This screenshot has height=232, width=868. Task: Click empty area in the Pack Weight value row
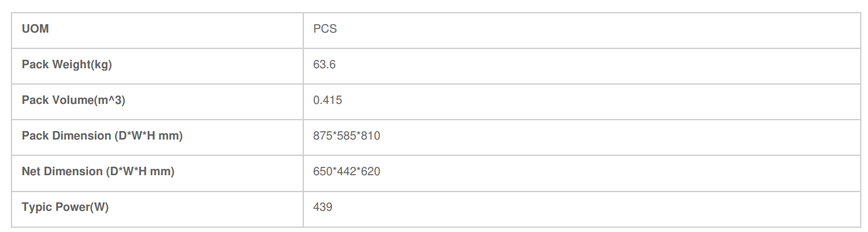point(599,65)
